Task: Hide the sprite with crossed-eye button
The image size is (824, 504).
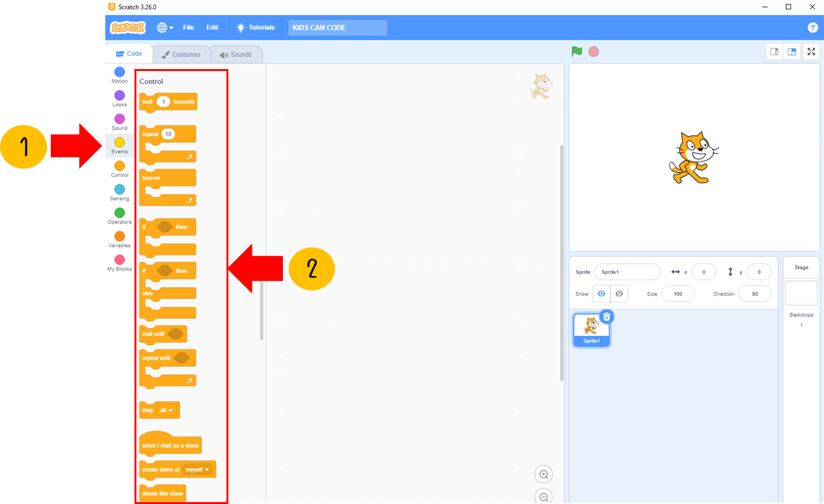Action: click(x=620, y=294)
